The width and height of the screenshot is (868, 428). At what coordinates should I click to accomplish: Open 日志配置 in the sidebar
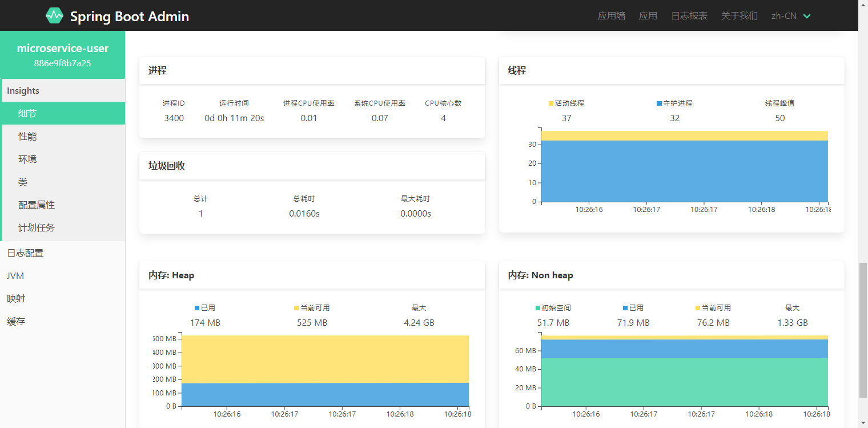(x=63, y=253)
